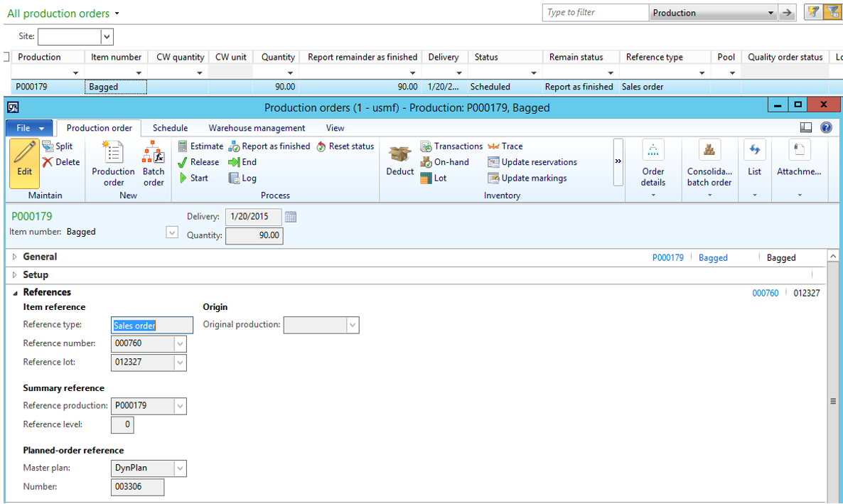This screenshot has height=504, width=843.
Task: Open the Master plan dropdown
Action: (180, 468)
